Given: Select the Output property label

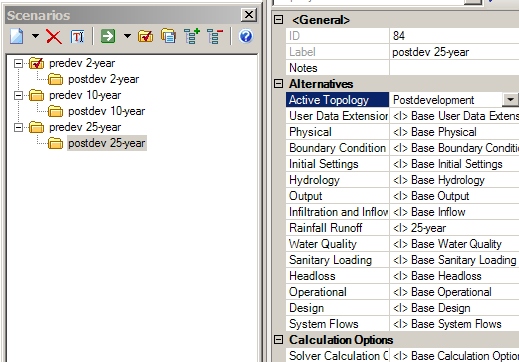Looking at the screenshot, I should click(306, 196).
